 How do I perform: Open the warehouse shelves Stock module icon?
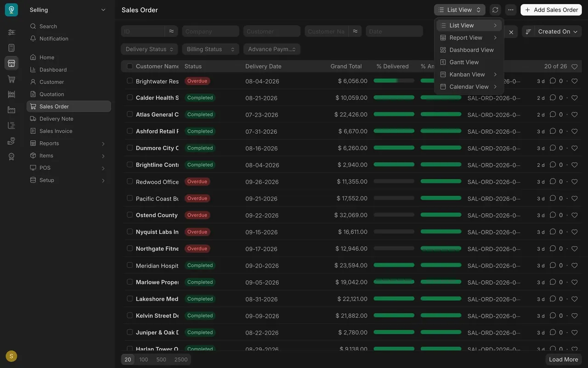point(11,94)
